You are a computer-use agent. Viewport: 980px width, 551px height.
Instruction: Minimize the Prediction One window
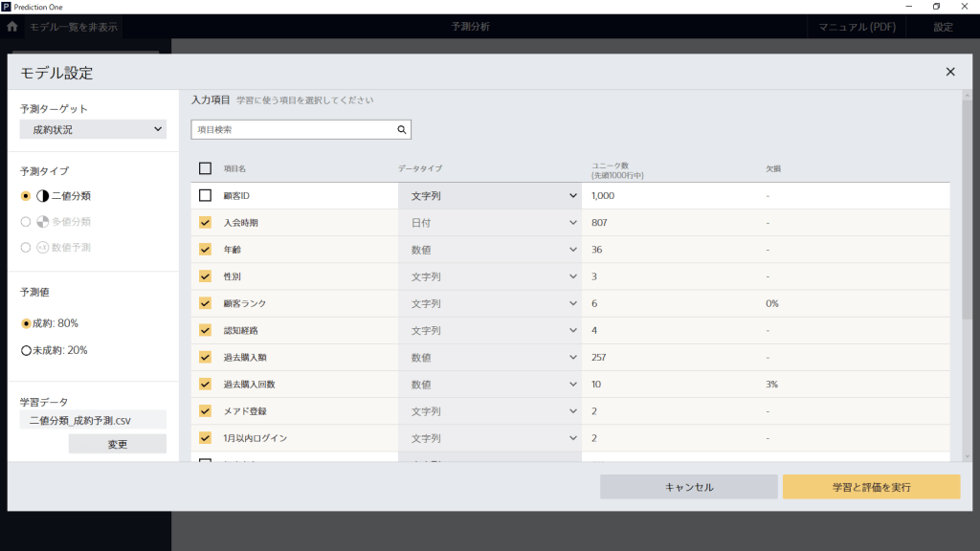coord(909,7)
